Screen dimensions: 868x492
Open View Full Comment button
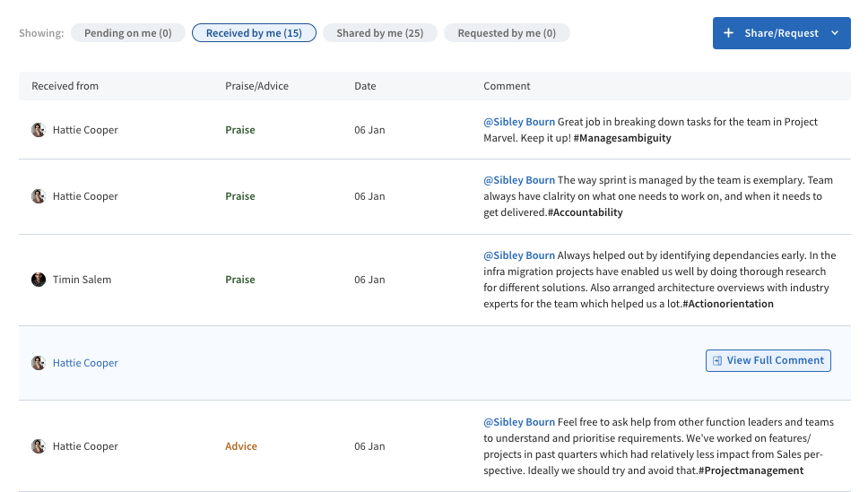[x=768, y=360]
